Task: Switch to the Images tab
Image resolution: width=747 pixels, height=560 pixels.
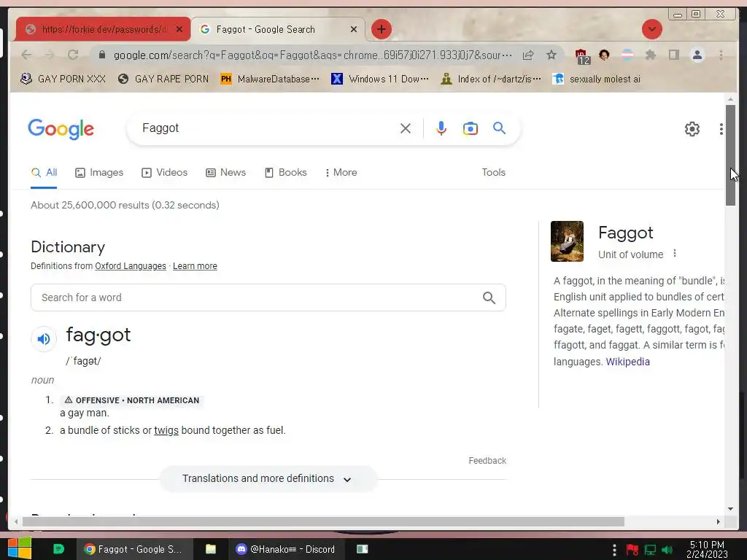Action: coord(99,172)
